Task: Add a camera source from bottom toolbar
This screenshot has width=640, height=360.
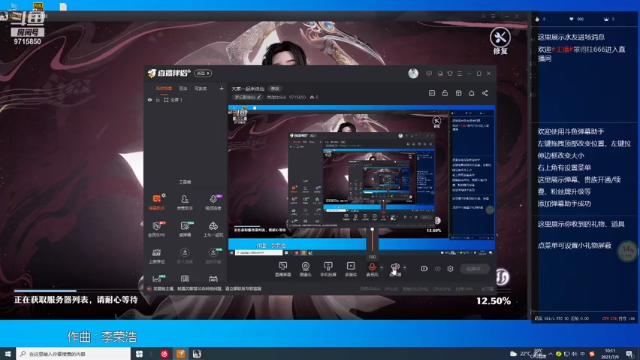Action: [x=305, y=269]
